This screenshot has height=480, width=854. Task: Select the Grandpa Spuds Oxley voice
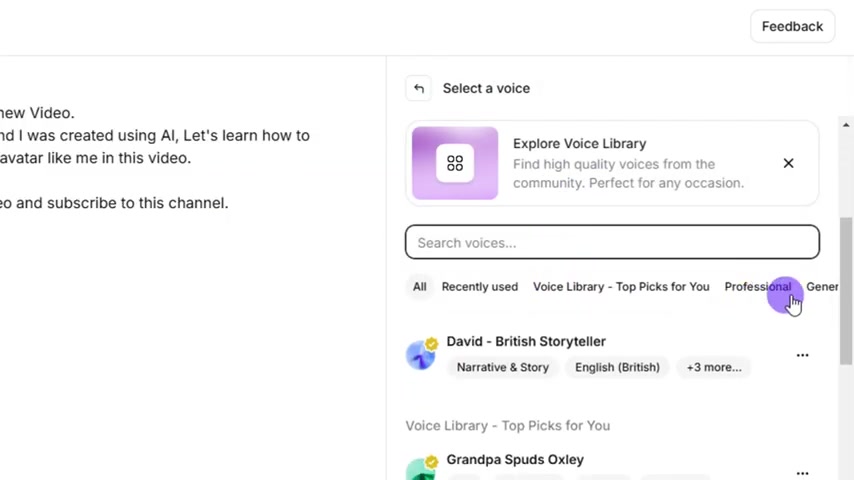[515, 460]
